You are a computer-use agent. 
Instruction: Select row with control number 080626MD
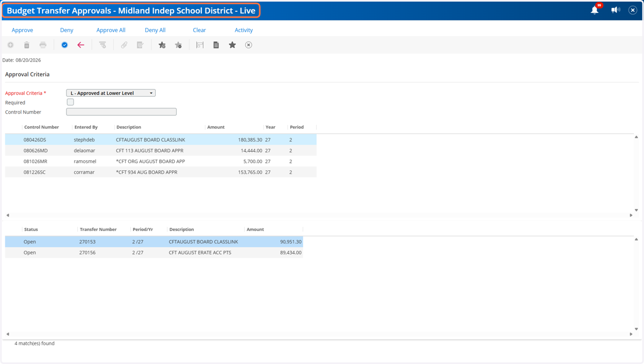click(x=161, y=151)
